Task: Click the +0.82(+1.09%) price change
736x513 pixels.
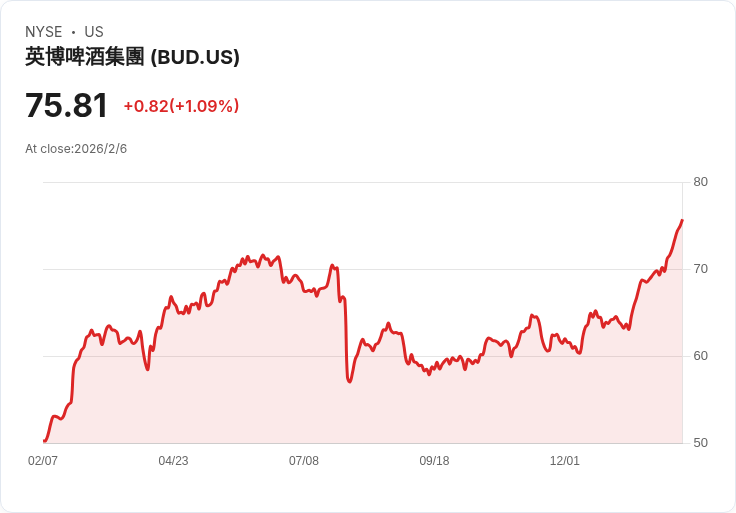Action: (181, 106)
